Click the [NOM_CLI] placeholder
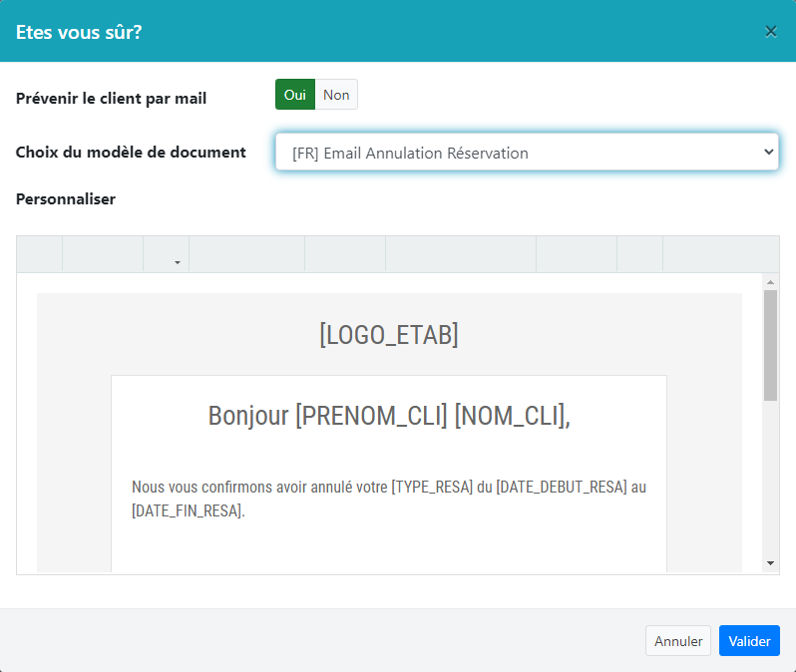The height and width of the screenshot is (672, 796). click(x=509, y=416)
